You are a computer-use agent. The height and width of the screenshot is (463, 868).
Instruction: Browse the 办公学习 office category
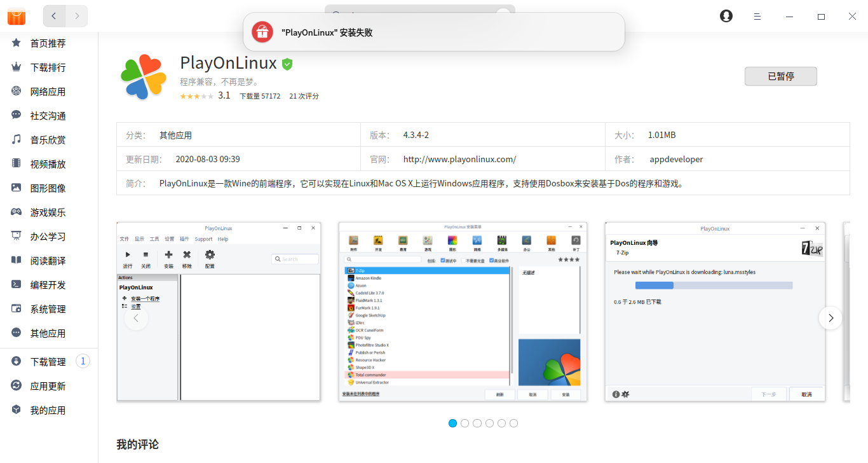[x=49, y=237]
